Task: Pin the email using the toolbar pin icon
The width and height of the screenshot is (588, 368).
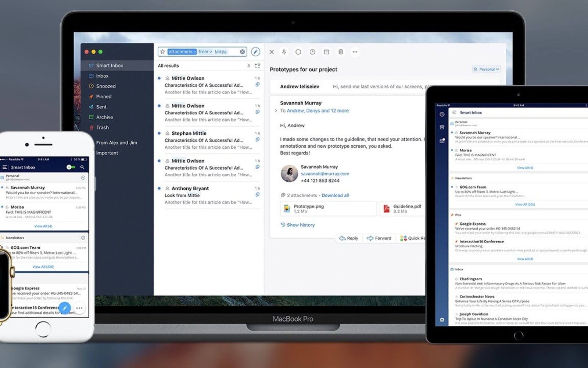Action: pos(284,52)
